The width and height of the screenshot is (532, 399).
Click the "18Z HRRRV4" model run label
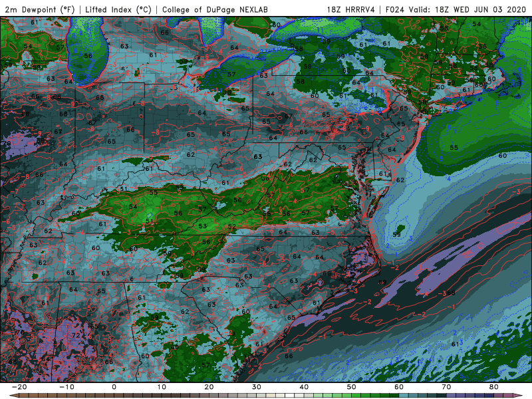[350, 9]
